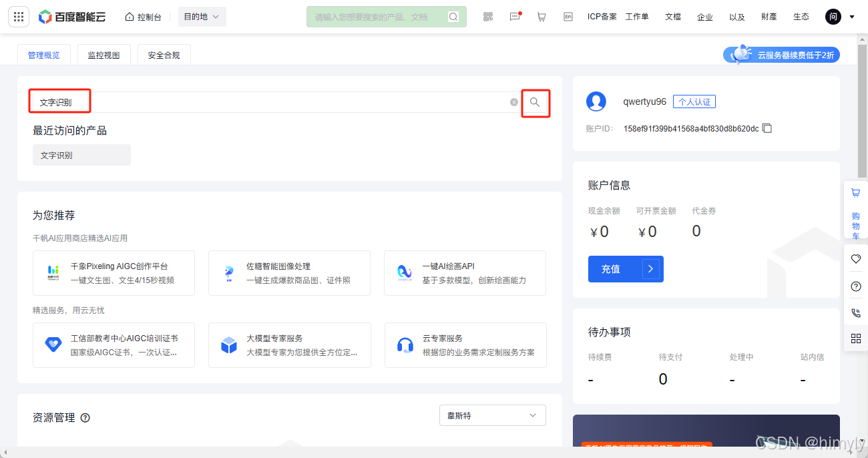Switch to 管理概览 tab
The height and width of the screenshot is (458, 868).
tap(43, 55)
